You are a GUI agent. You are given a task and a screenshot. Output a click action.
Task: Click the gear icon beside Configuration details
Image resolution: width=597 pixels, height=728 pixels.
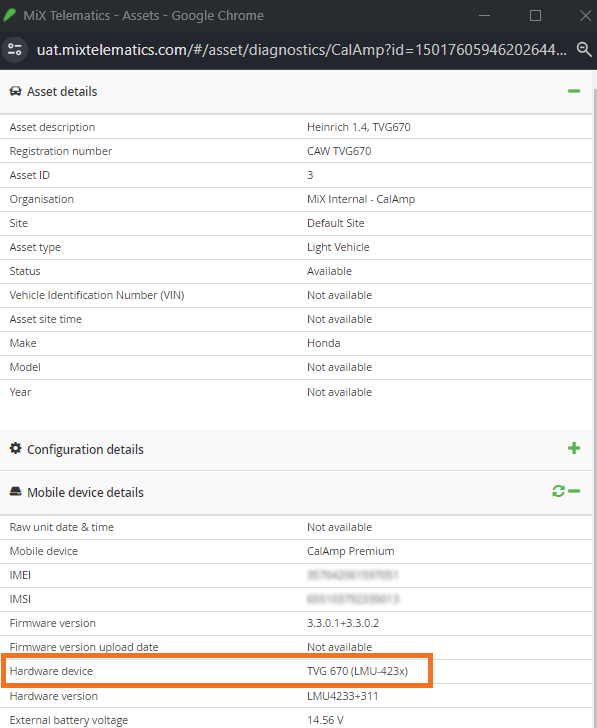coord(15,448)
